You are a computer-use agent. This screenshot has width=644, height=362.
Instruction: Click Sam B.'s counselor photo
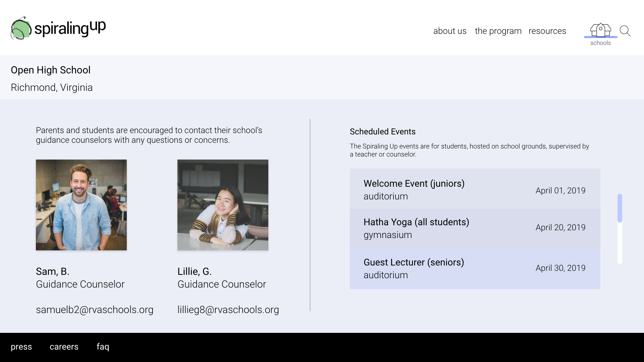(x=81, y=205)
